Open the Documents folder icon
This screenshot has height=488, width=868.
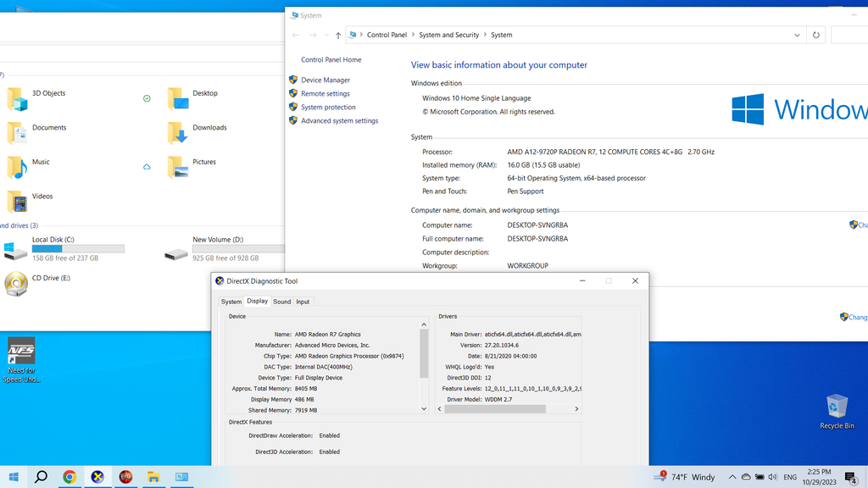tap(17, 133)
